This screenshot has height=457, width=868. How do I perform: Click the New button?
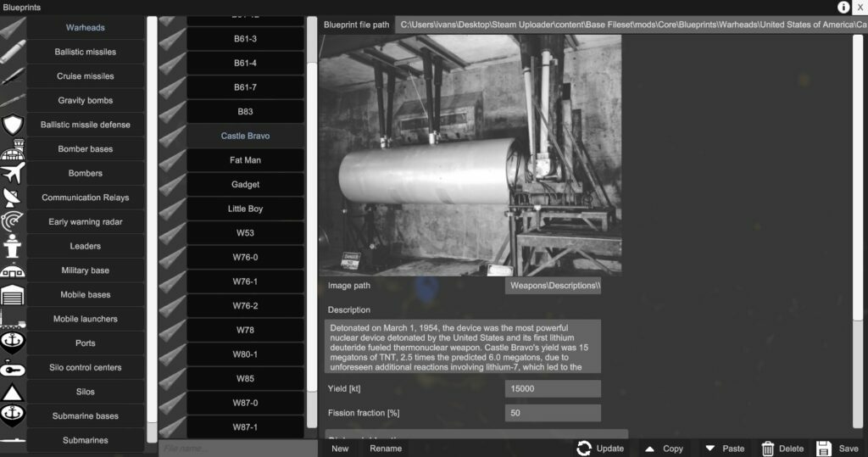(340, 449)
